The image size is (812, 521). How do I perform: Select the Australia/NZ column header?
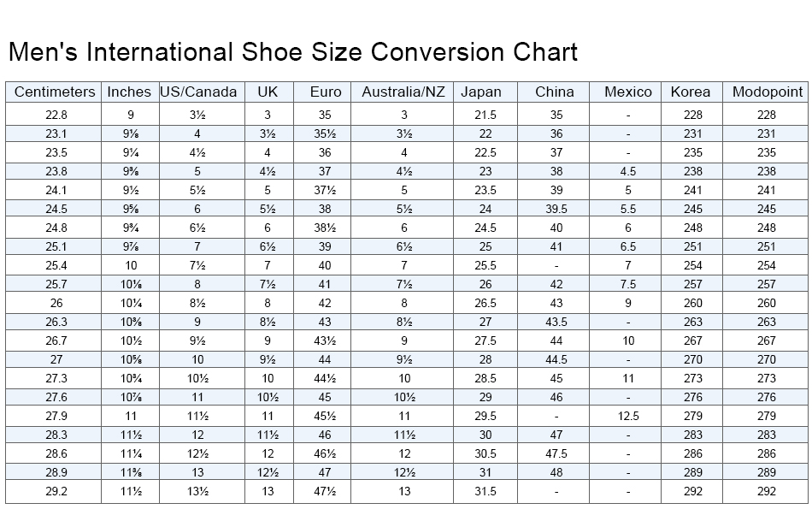pyautogui.click(x=403, y=92)
